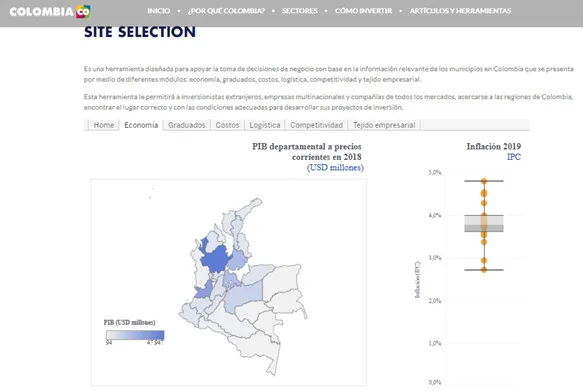Click the top orange inflation data point

click(x=484, y=181)
